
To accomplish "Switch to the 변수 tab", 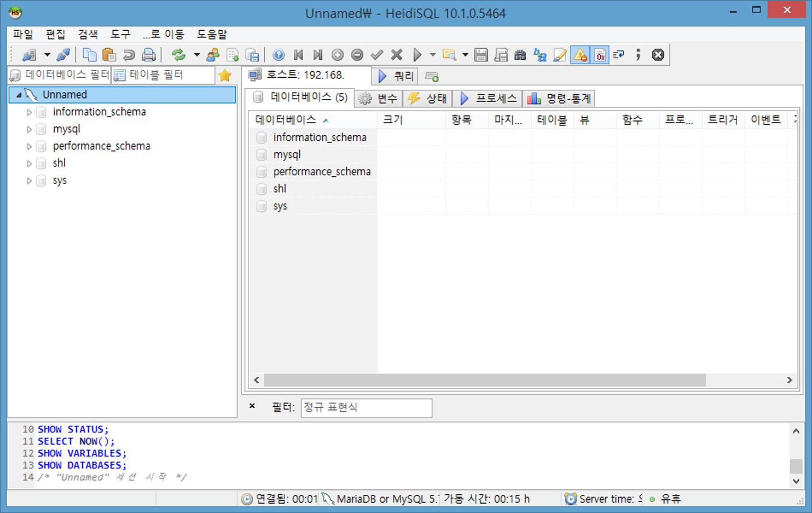I will (x=378, y=99).
